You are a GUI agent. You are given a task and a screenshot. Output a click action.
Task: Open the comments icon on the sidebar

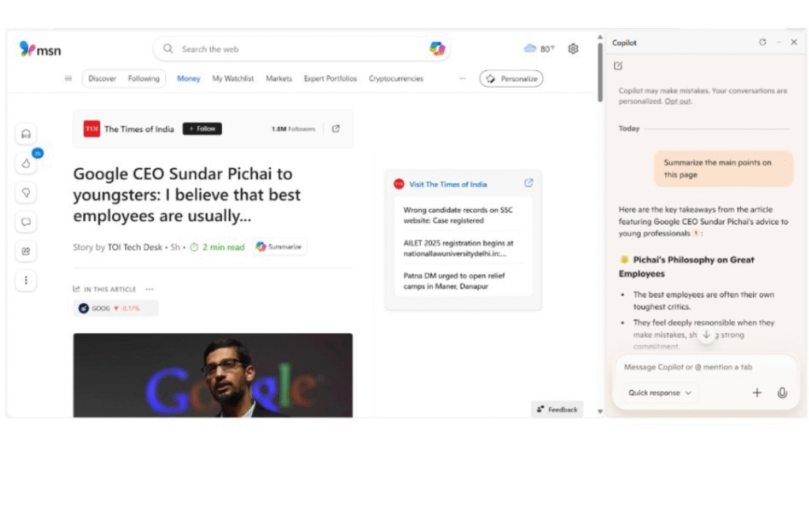coord(26,222)
